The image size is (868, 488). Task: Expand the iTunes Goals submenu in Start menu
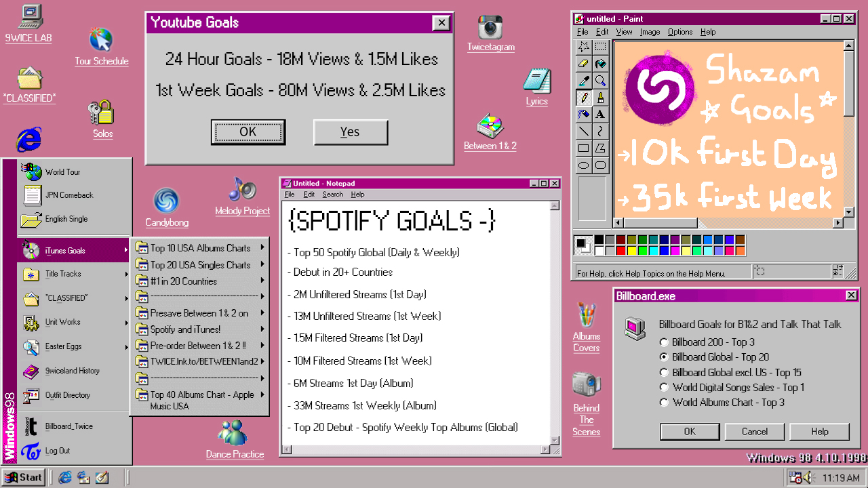(75, 251)
